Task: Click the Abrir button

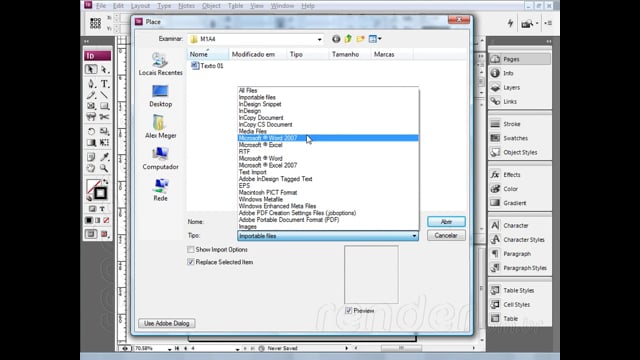Action: pos(446,222)
